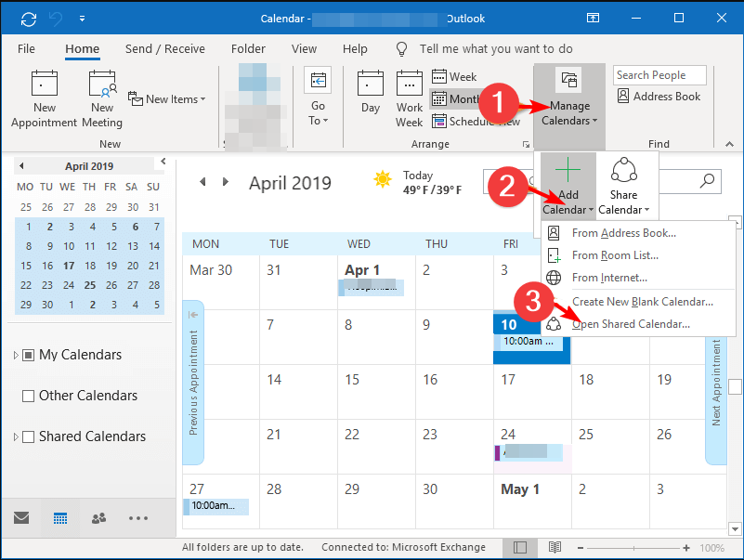Select the People navigation icon

click(99, 518)
